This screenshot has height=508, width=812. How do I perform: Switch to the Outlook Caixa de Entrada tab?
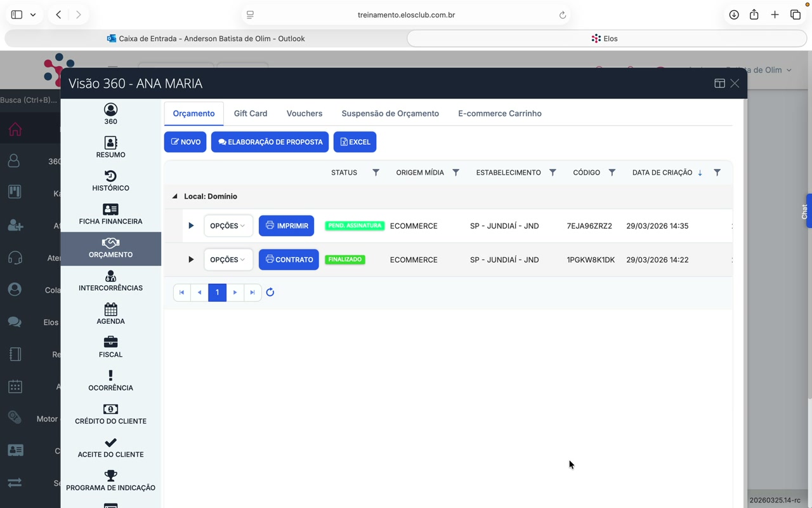click(x=206, y=39)
